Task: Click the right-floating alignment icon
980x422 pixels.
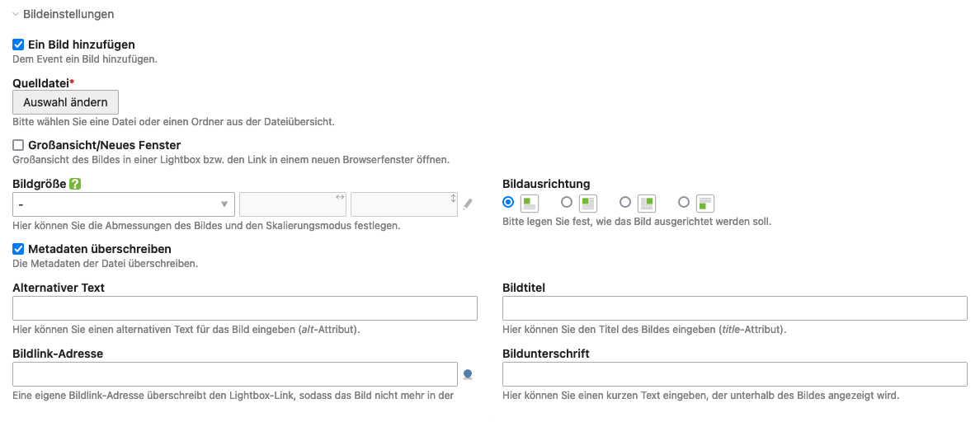Action: (x=647, y=203)
